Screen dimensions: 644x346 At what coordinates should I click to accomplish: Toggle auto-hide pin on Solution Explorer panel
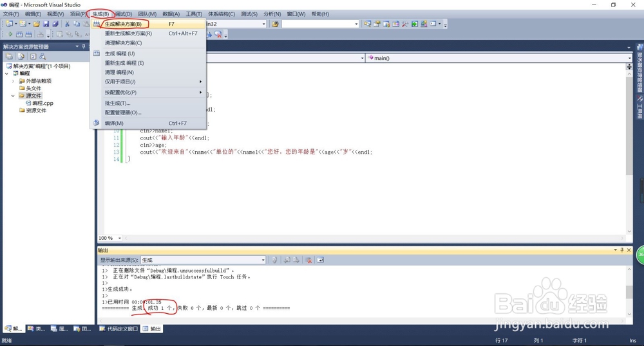[83, 46]
